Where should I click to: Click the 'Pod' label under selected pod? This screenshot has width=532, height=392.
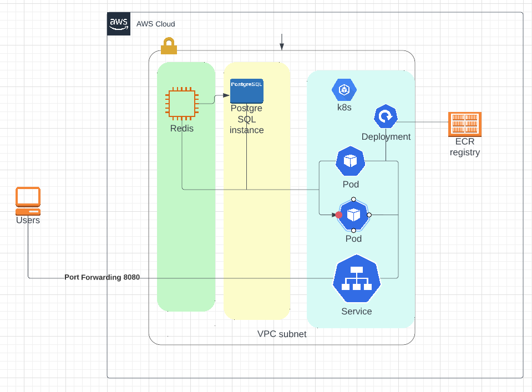coord(353,239)
